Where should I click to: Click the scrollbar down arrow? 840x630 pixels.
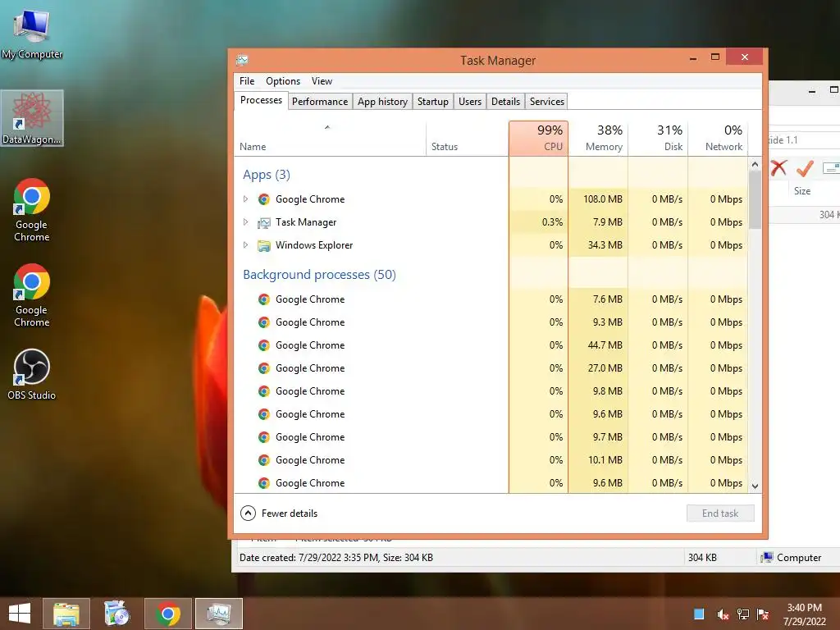click(x=755, y=486)
